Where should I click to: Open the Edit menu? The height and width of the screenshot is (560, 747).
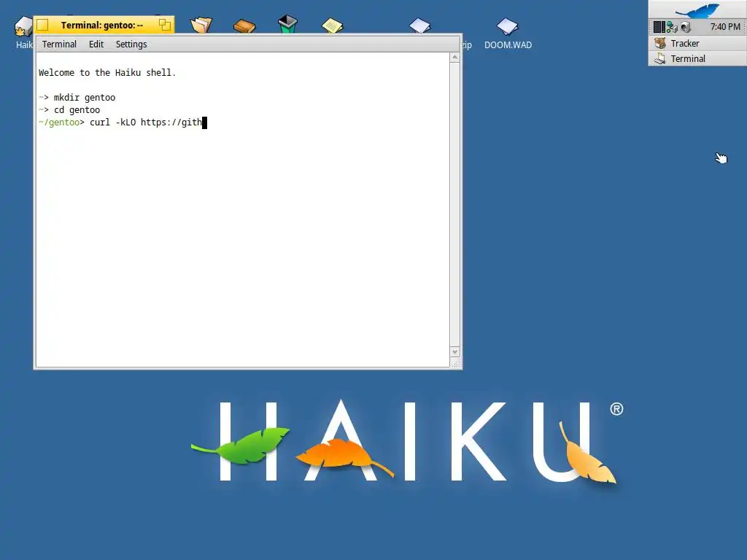click(96, 44)
